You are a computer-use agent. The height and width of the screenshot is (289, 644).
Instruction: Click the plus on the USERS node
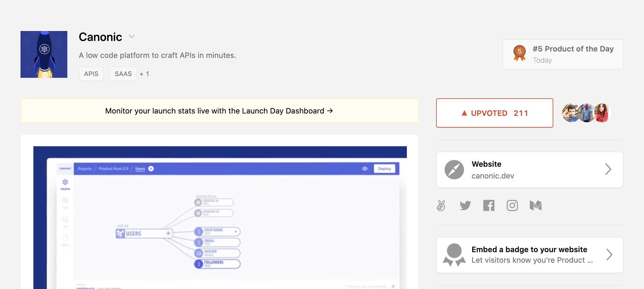(168, 233)
